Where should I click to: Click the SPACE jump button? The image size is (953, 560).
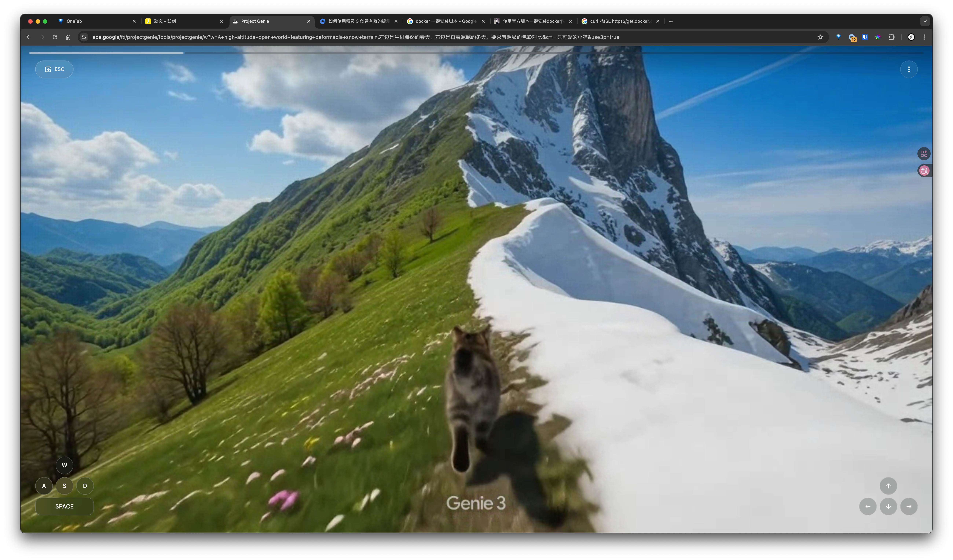pyautogui.click(x=64, y=506)
